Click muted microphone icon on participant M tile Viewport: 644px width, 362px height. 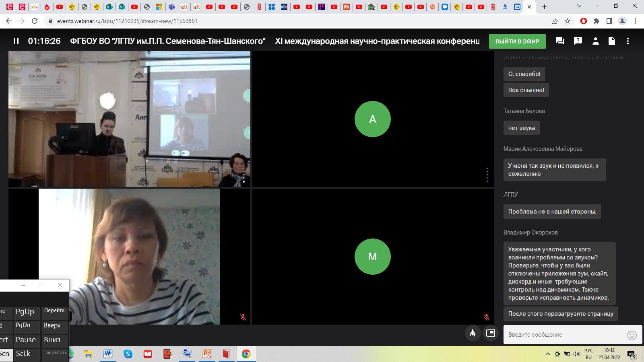pos(487,317)
